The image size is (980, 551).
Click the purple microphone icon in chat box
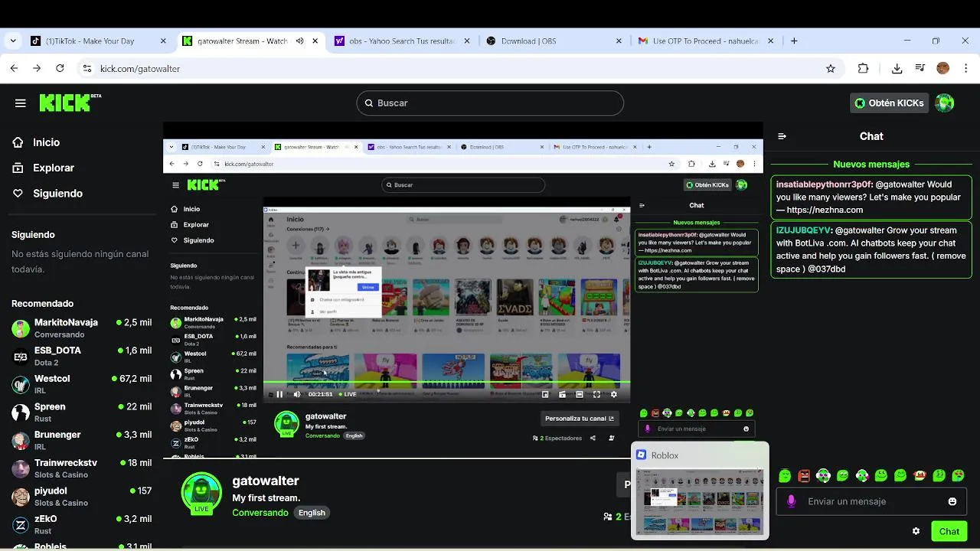click(792, 501)
